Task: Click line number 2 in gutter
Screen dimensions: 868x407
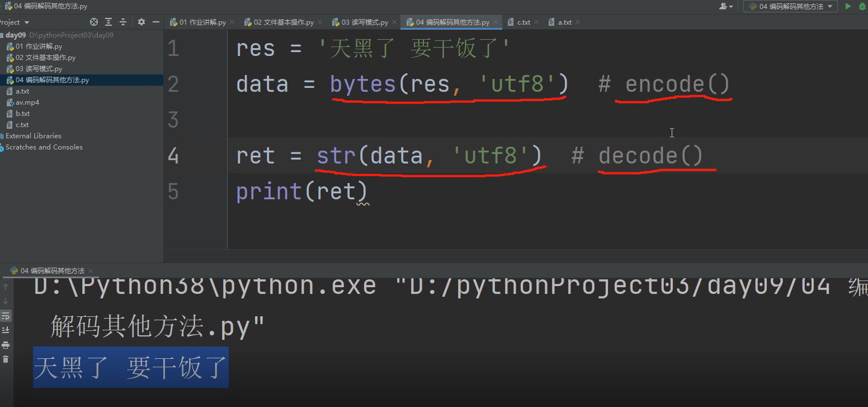Action: pyautogui.click(x=173, y=85)
